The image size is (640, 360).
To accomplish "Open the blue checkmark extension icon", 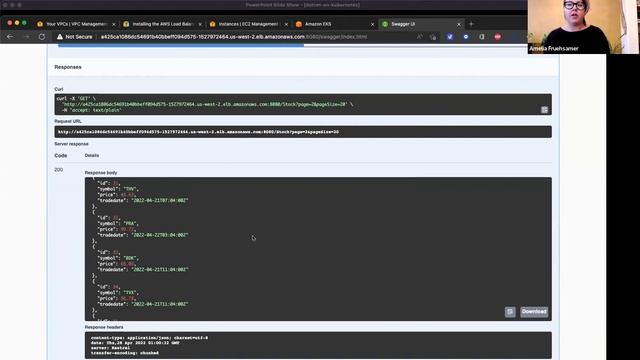I will pos(450,37).
